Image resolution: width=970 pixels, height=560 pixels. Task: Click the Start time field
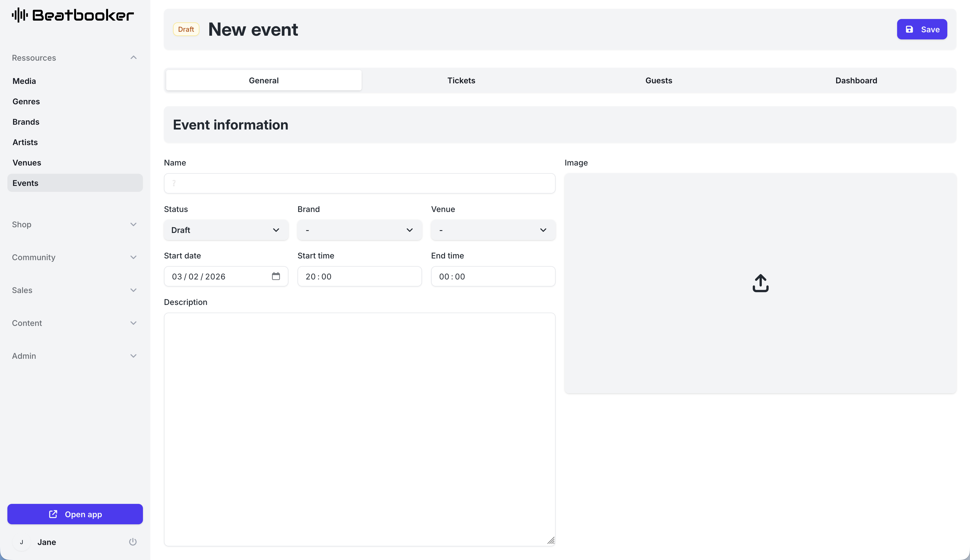pos(359,277)
